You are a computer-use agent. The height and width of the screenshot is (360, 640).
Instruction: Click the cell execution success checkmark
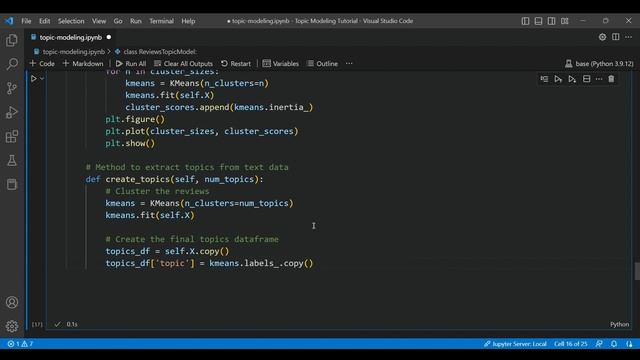58,324
